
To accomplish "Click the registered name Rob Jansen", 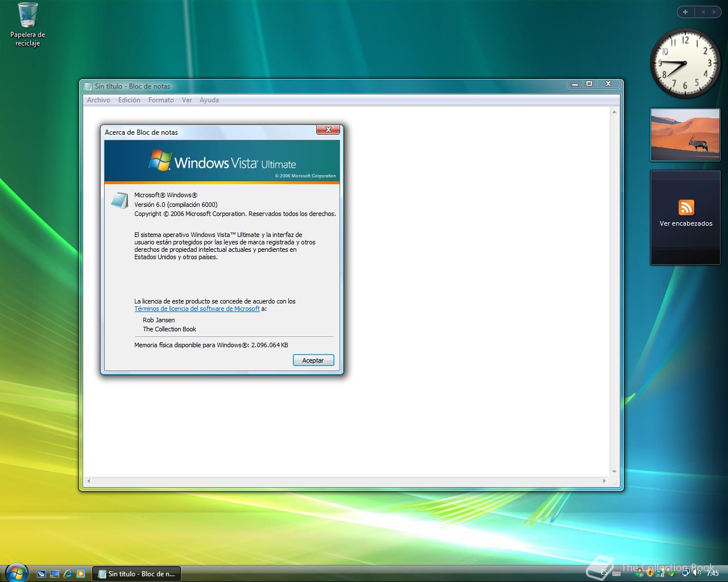I will [159, 320].
